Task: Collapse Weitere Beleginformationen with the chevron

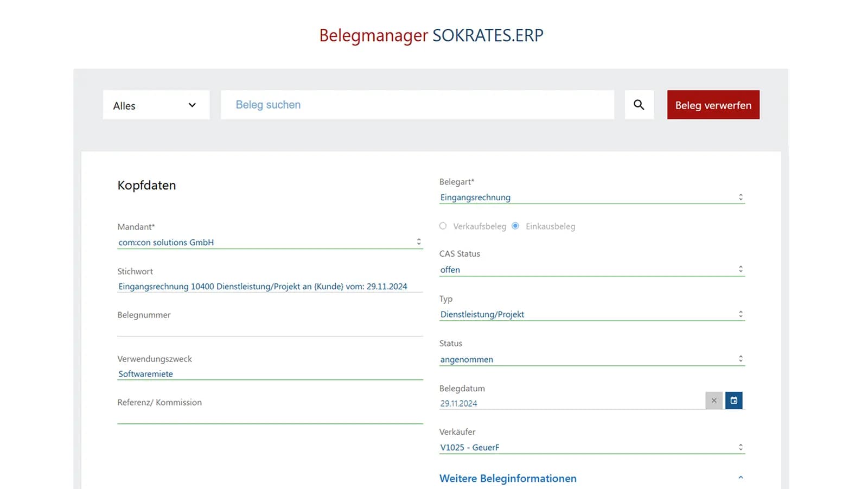Action: pyautogui.click(x=741, y=478)
